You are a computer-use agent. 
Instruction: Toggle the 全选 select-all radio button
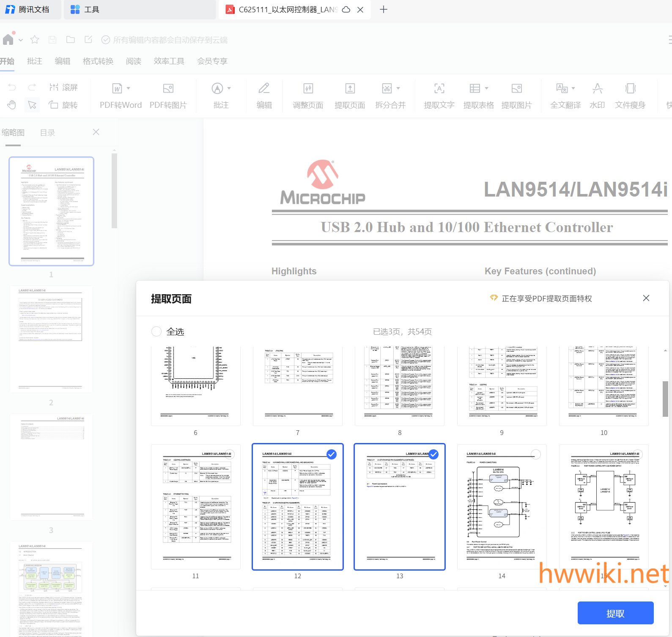click(156, 331)
